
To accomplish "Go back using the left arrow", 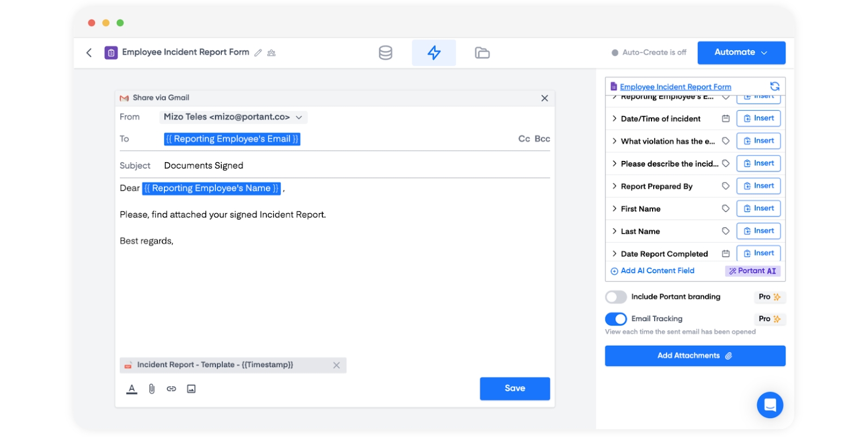I will [x=89, y=53].
